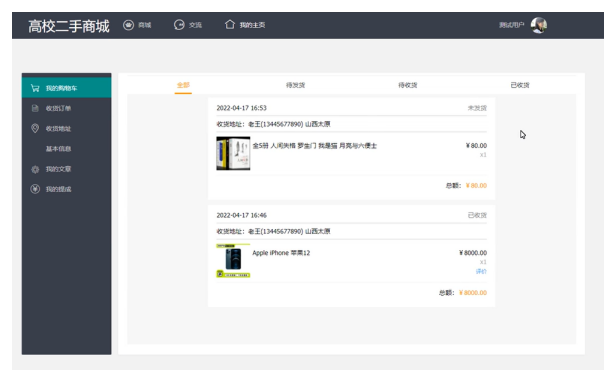Click the order document icon in sidebar
This screenshot has width=610, height=375.
35,108
